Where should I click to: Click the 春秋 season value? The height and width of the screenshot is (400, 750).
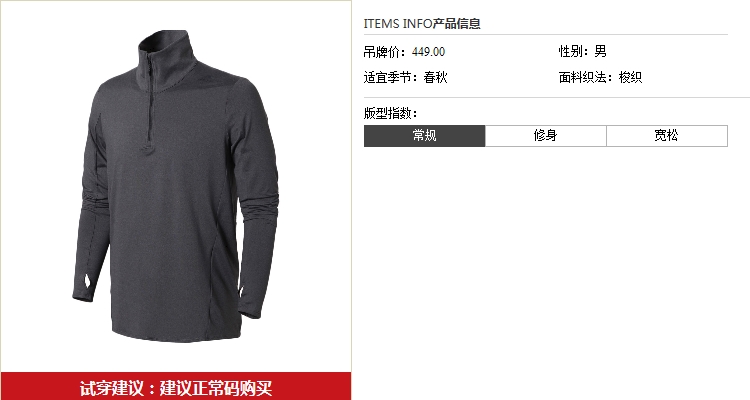(x=435, y=77)
